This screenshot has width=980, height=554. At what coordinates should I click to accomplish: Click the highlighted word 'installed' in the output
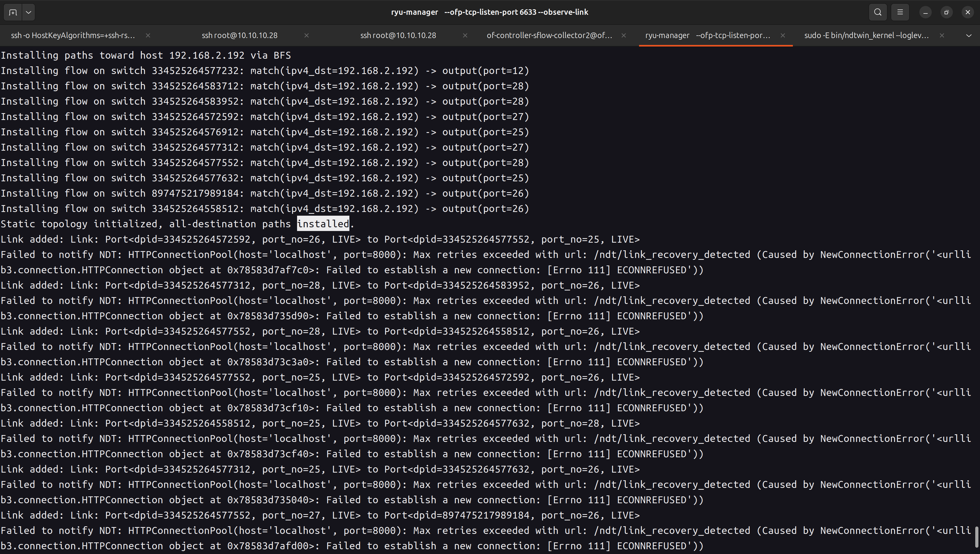click(323, 224)
